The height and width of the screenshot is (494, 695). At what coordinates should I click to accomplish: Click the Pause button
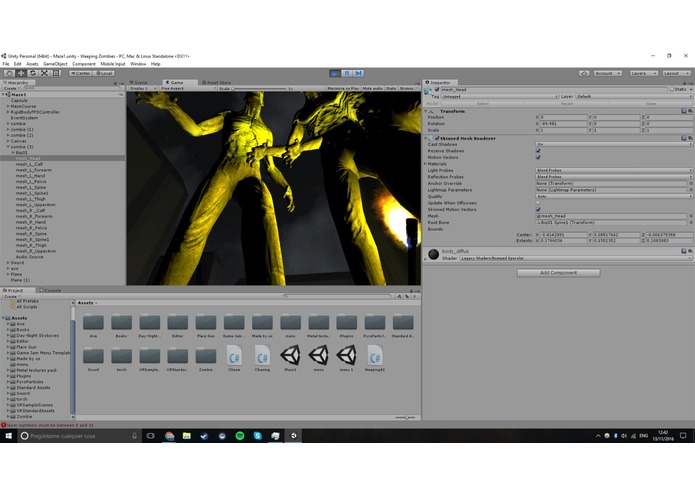(x=347, y=73)
